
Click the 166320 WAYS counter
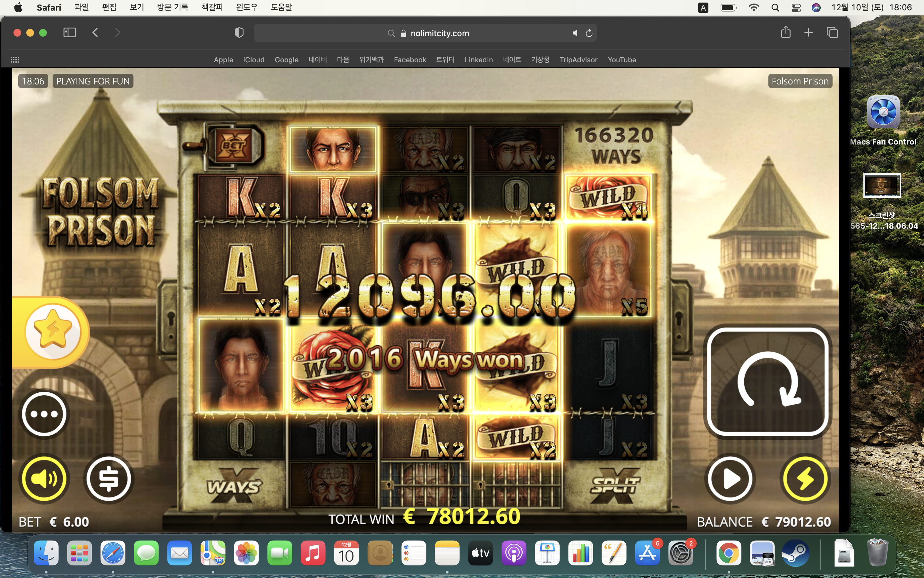pos(615,146)
